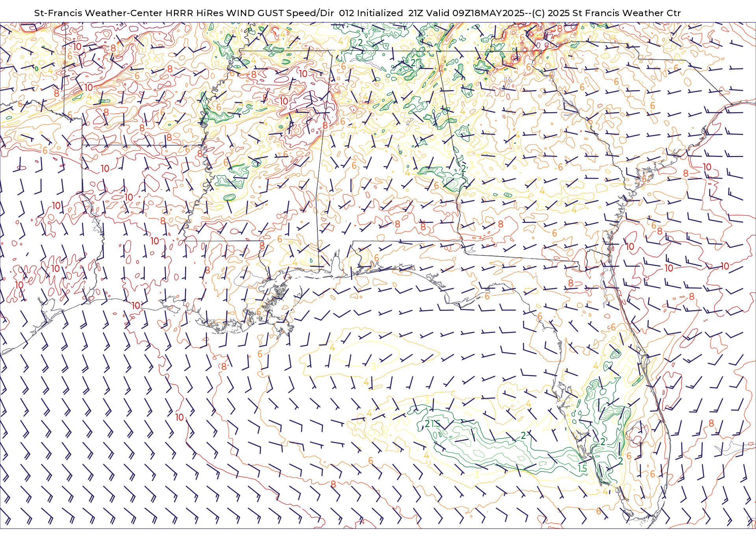
Task: Click the "Valid 09Z18MAY2025" timestamp text
Action: coord(475,13)
